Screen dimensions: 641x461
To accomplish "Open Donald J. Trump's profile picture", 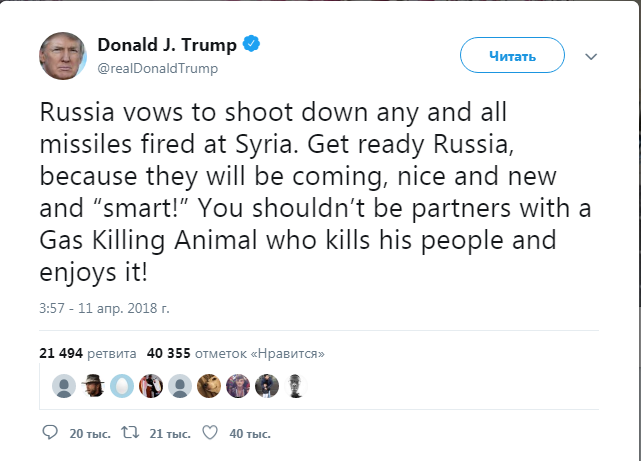I will [62, 56].
